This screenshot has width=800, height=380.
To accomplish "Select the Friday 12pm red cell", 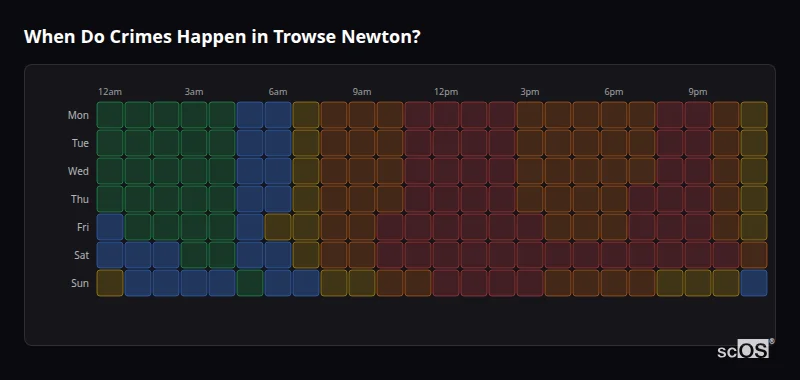I will pos(446,227).
